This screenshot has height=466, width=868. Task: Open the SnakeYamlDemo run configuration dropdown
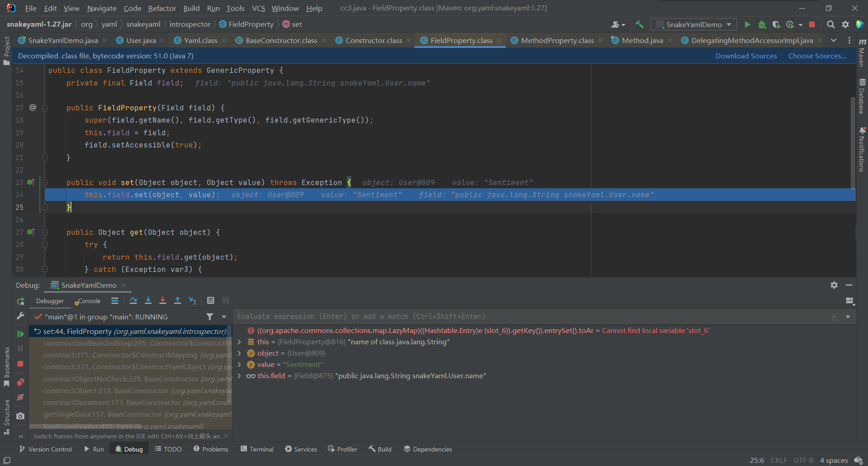[693, 24]
